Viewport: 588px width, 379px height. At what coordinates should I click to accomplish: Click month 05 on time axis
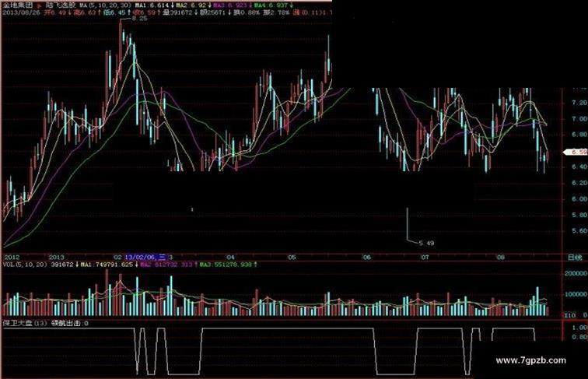[x=292, y=258]
